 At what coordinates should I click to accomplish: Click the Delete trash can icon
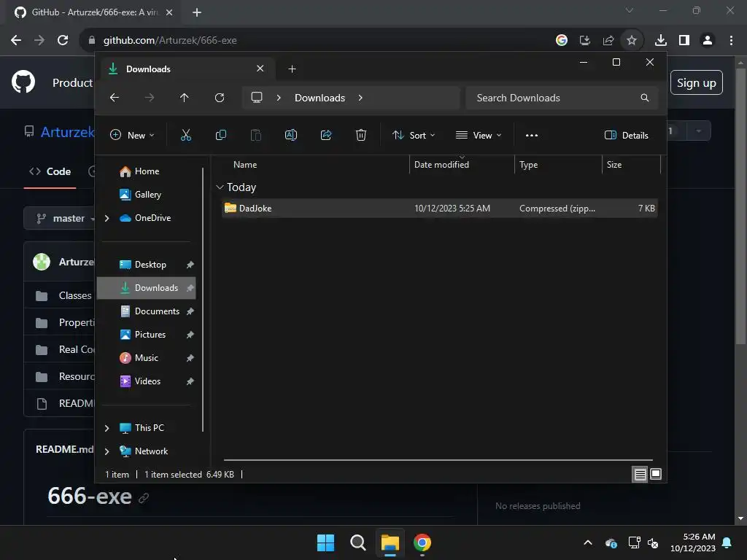361,135
